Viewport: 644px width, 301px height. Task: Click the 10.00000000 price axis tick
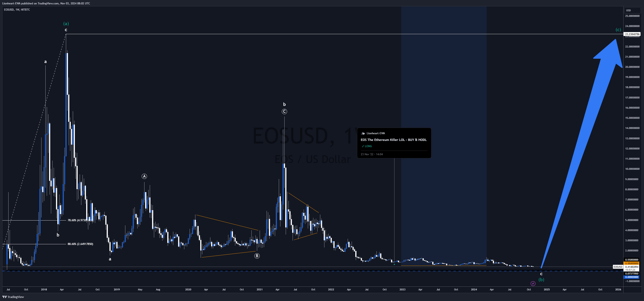[632, 169]
